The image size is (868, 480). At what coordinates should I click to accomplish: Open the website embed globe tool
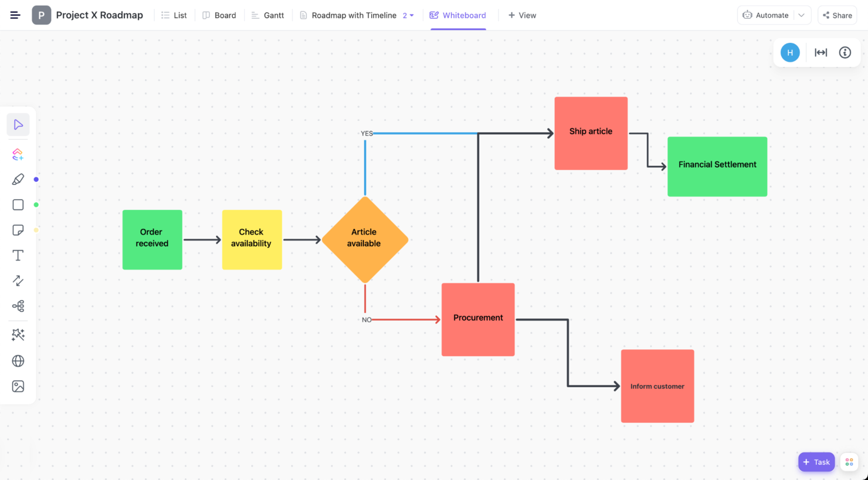pos(18,361)
